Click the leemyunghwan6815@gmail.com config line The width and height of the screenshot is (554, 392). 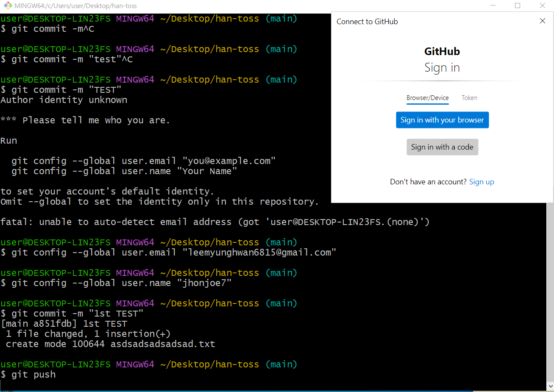click(168, 253)
